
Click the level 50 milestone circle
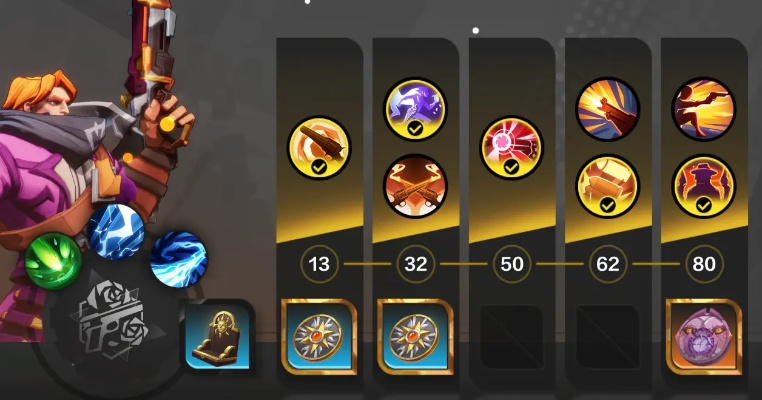pyautogui.click(x=511, y=264)
